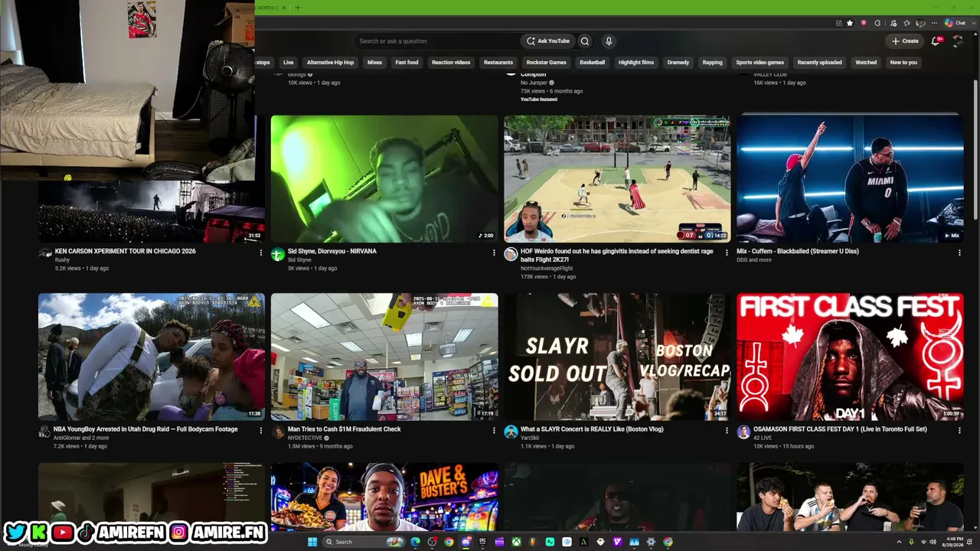This screenshot has height=551, width=980.
Task: Click the Man Tries to Cash $1M title
Action: click(x=345, y=429)
